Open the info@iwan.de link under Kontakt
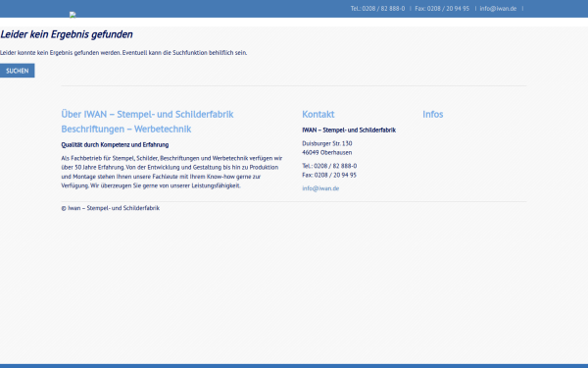588x368 pixels. click(x=320, y=188)
